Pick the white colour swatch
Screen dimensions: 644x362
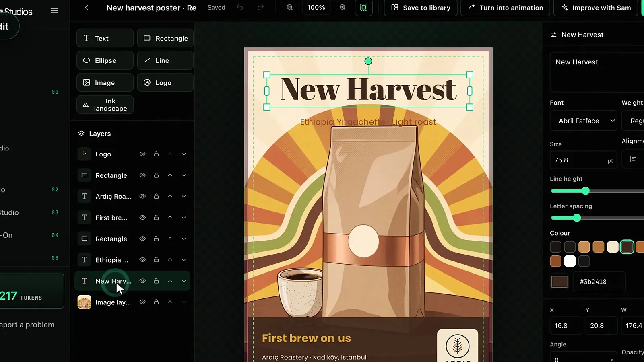pyautogui.click(x=570, y=261)
